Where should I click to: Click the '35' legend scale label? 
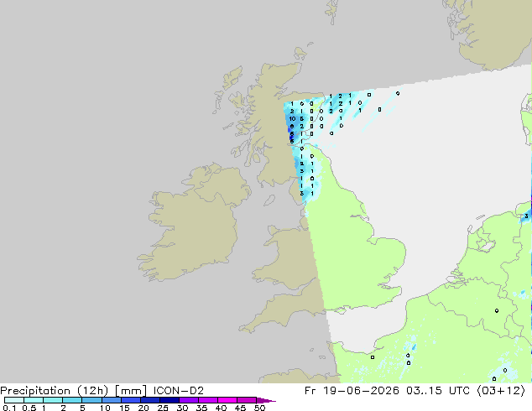point(201,408)
